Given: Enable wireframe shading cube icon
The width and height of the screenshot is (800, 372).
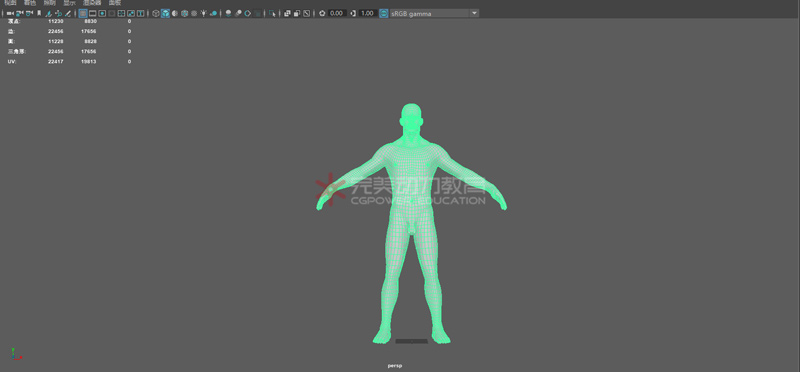Looking at the screenshot, I should (x=156, y=13).
